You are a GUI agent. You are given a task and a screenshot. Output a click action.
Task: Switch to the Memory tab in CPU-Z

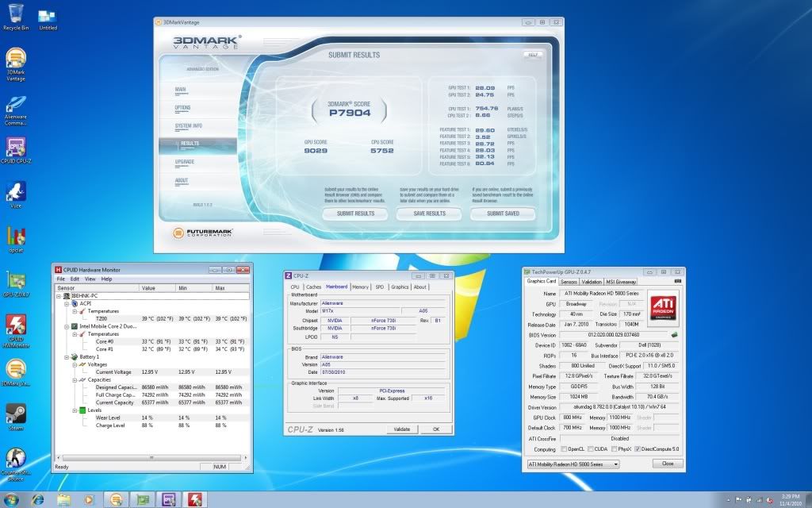point(361,287)
